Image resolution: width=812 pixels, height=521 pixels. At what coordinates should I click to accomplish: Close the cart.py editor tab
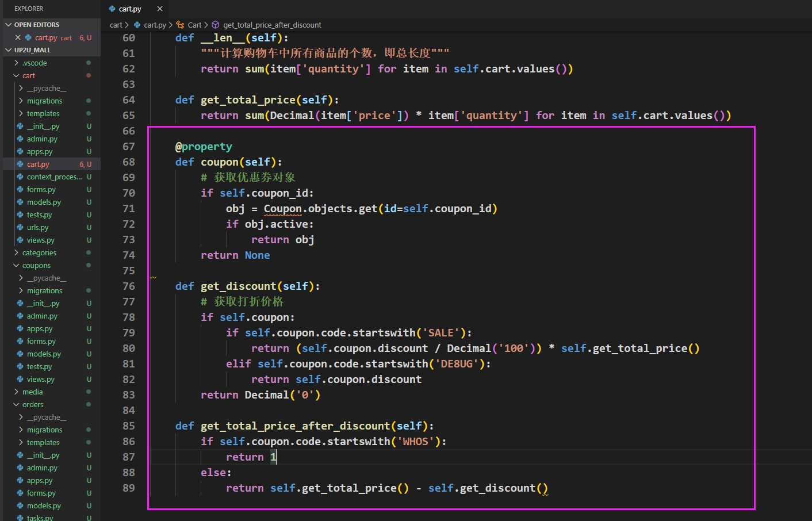point(160,9)
